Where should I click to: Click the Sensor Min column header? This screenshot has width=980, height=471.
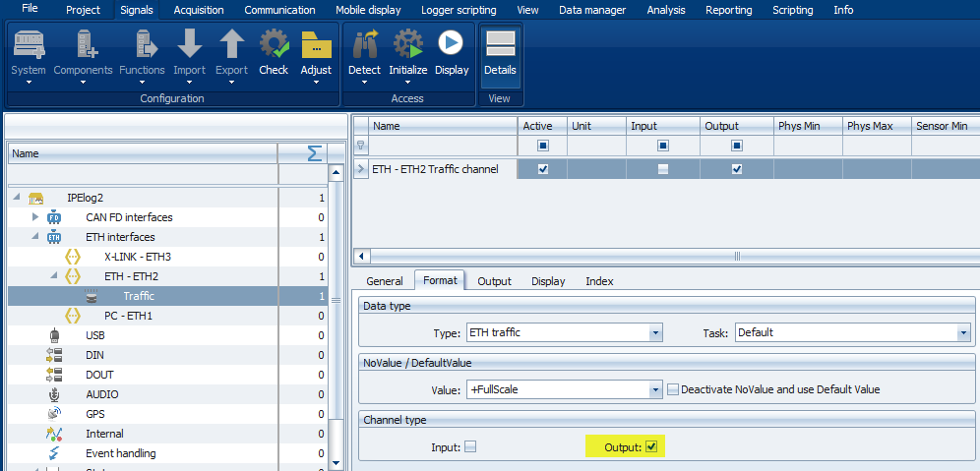point(942,126)
